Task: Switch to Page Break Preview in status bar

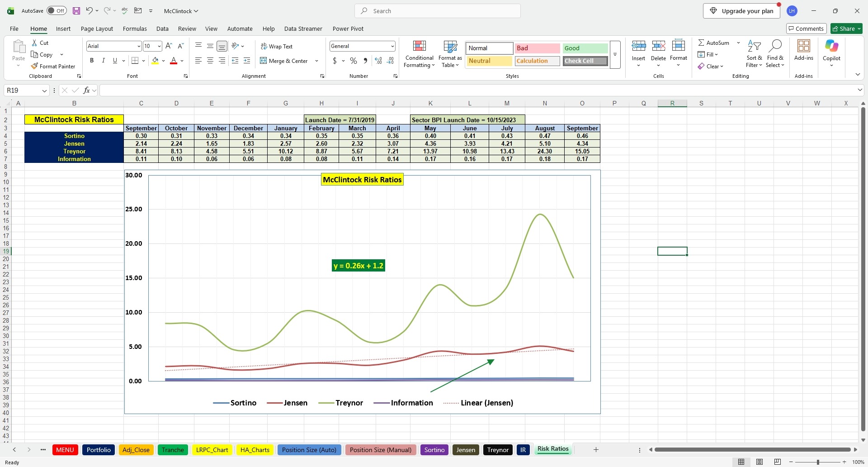Action: click(778, 462)
